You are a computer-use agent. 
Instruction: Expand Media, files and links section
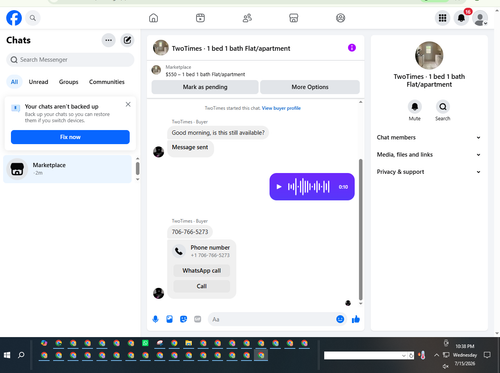(x=429, y=155)
